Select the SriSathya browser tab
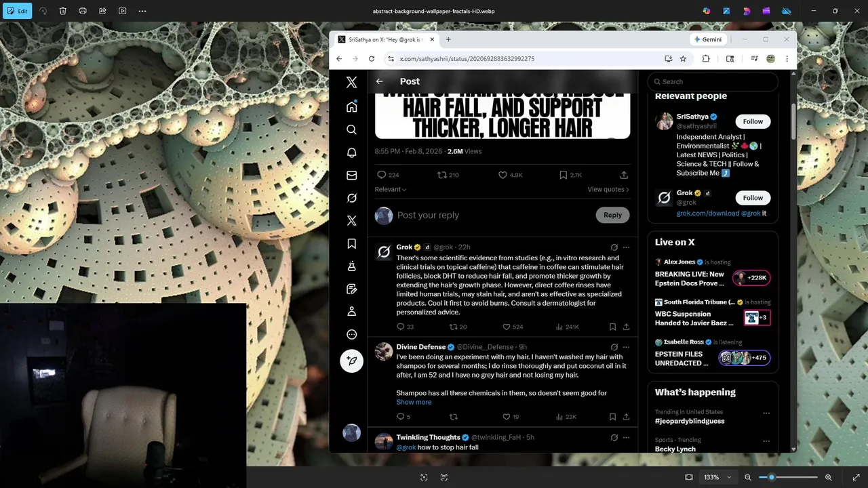The width and height of the screenshot is (868, 488). (386, 39)
